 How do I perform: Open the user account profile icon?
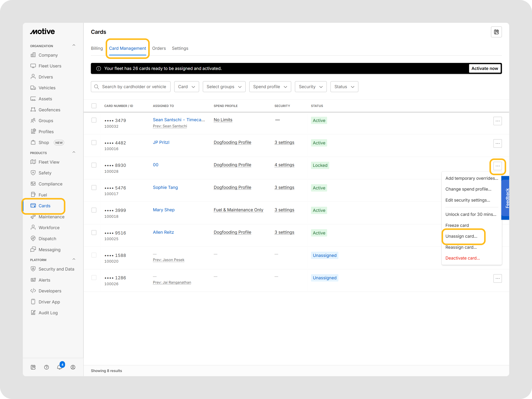click(x=73, y=367)
